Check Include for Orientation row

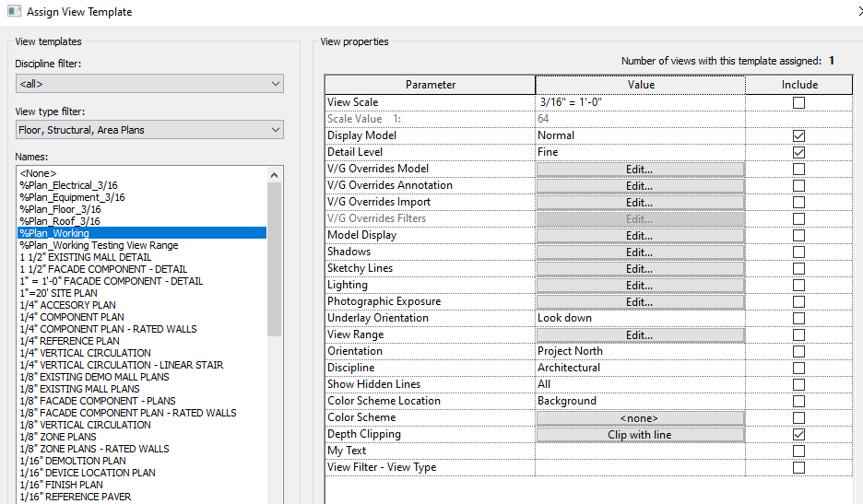pyautogui.click(x=798, y=351)
